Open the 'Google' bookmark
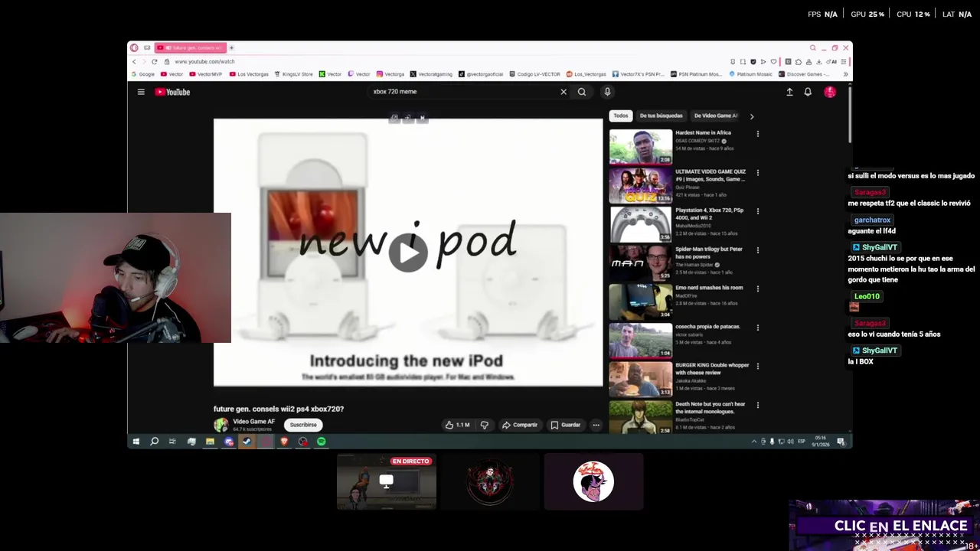This screenshot has height=551, width=980. coord(143,74)
